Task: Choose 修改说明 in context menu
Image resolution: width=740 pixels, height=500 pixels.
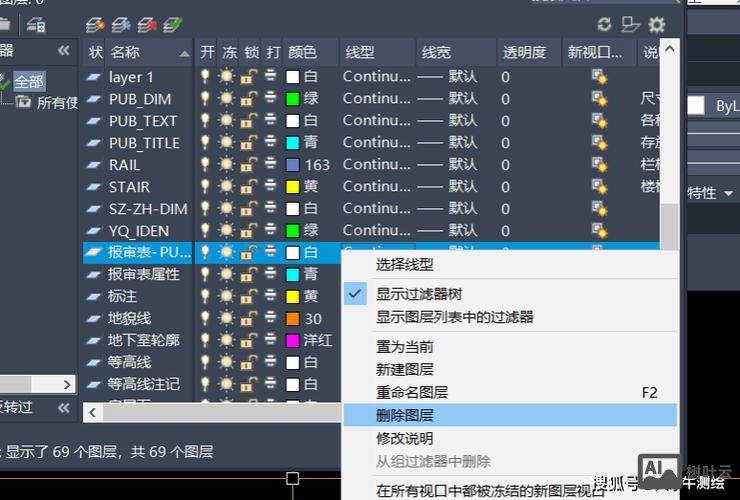Action: click(404, 438)
